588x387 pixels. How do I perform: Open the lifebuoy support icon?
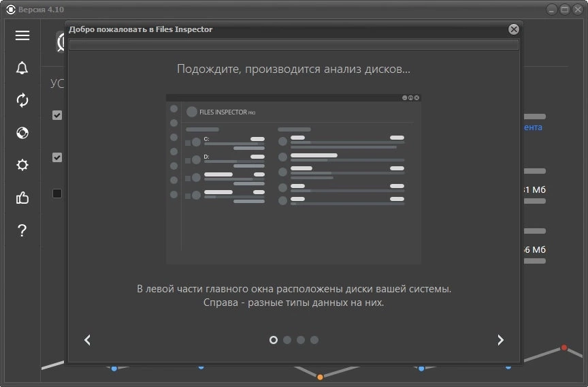(x=22, y=133)
